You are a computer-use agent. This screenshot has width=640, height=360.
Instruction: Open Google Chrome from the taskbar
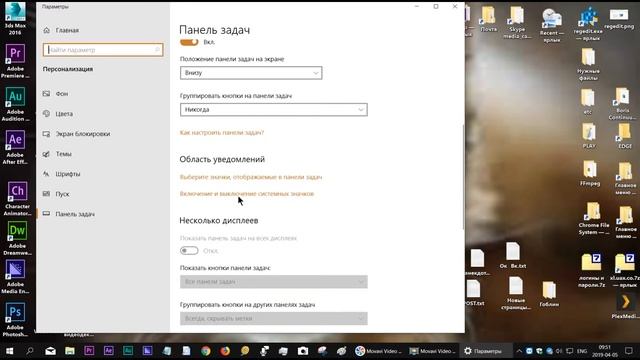pos(206,351)
